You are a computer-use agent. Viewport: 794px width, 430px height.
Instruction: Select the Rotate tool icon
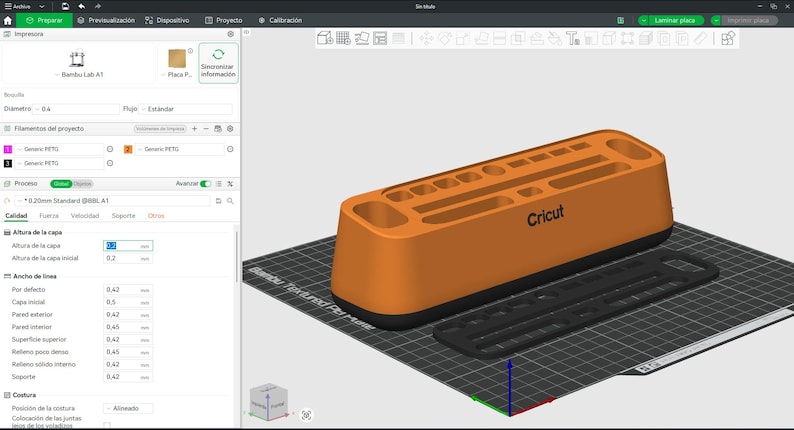pos(445,38)
